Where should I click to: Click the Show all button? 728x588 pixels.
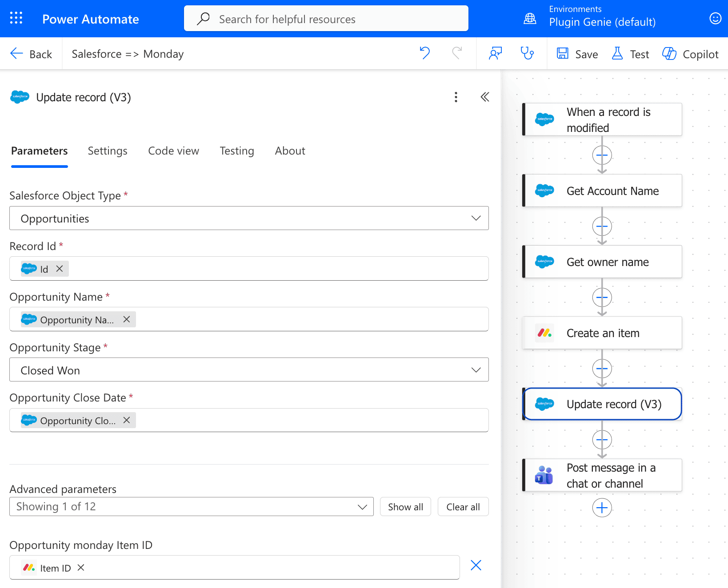coord(405,507)
